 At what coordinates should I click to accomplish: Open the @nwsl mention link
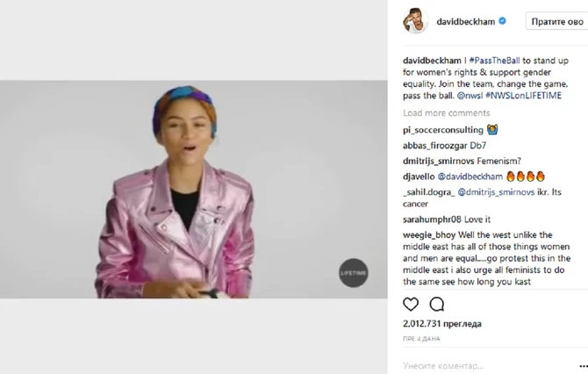click(470, 96)
